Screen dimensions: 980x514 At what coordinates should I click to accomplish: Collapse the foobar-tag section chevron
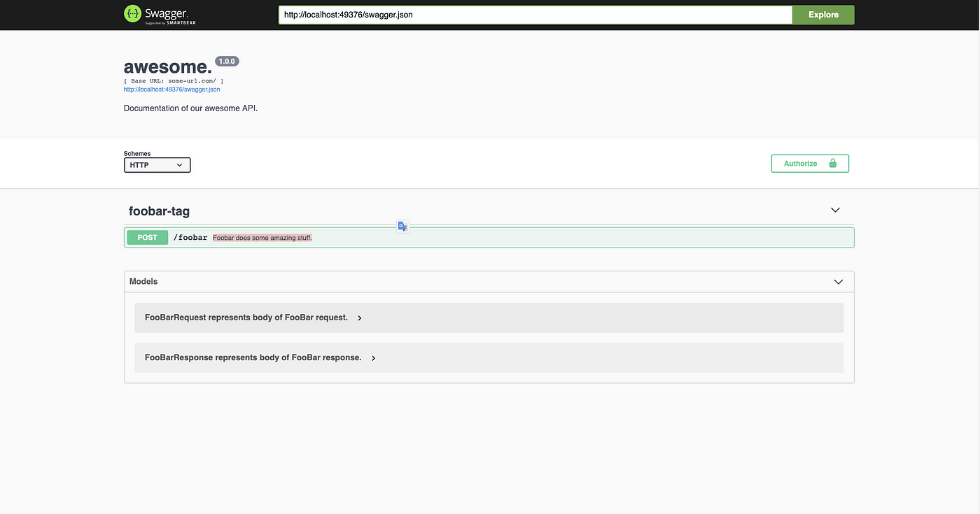pos(835,210)
